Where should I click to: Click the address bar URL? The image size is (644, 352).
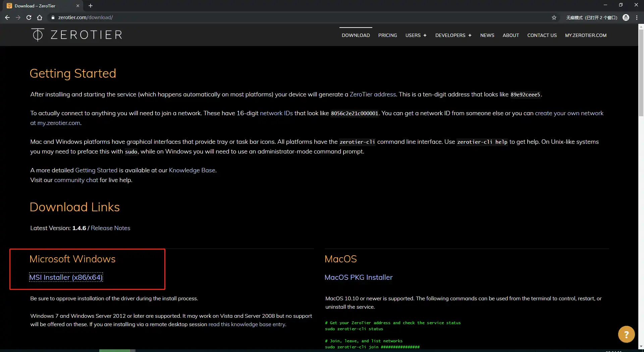pos(86,17)
